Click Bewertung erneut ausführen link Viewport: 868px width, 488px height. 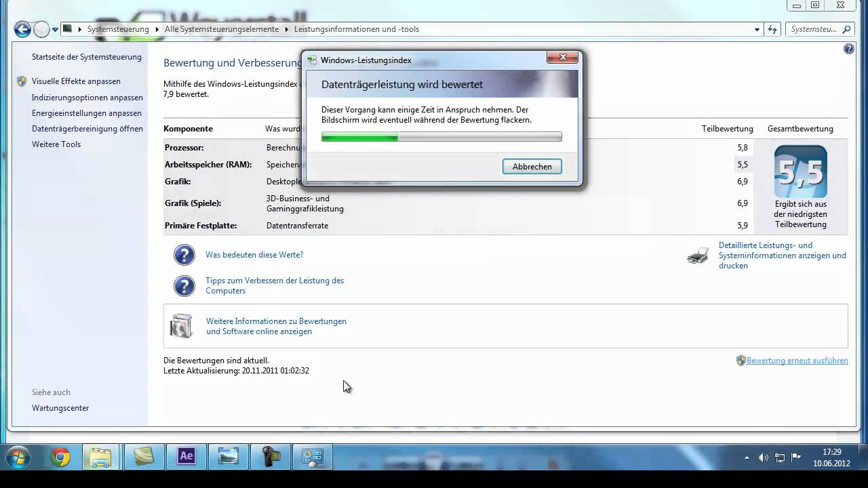(797, 361)
